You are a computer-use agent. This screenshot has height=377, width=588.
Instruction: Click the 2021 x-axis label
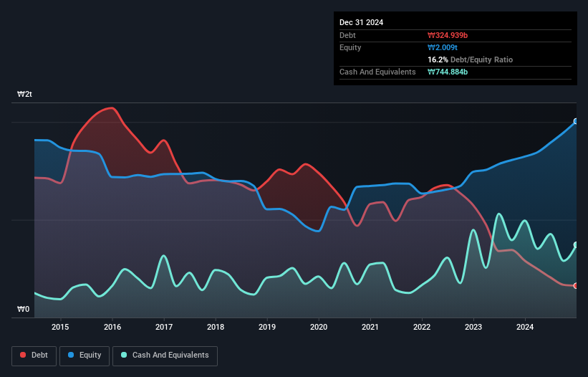pos(370,327)
